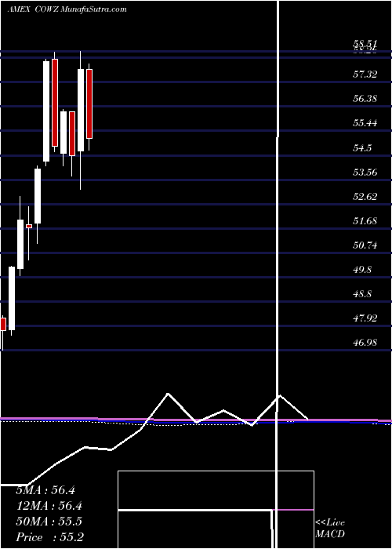Click the tallest white candlestick body

46,111
